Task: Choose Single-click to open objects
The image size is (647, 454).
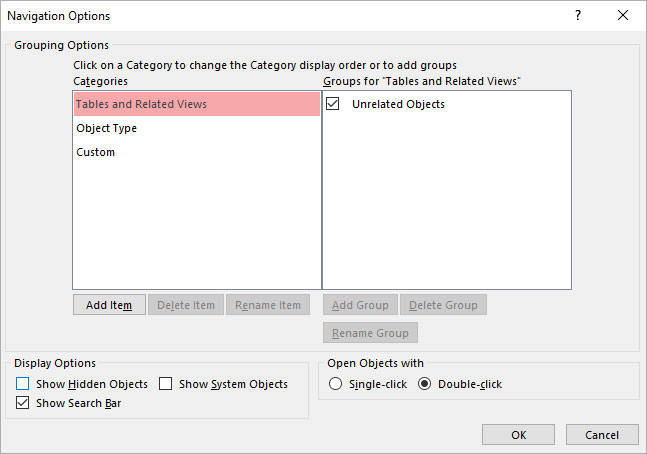Action: click(335, 384)
